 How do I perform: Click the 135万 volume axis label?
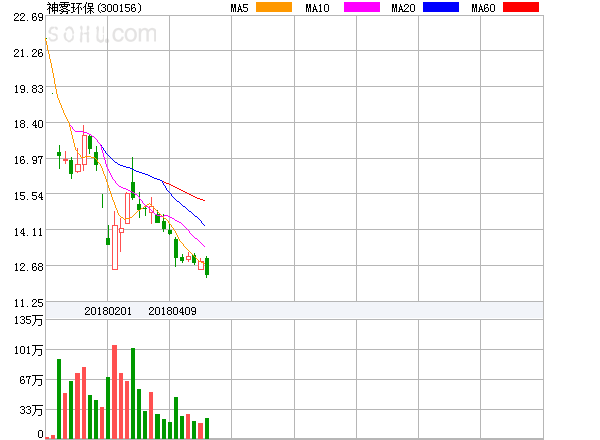(28, 320)
